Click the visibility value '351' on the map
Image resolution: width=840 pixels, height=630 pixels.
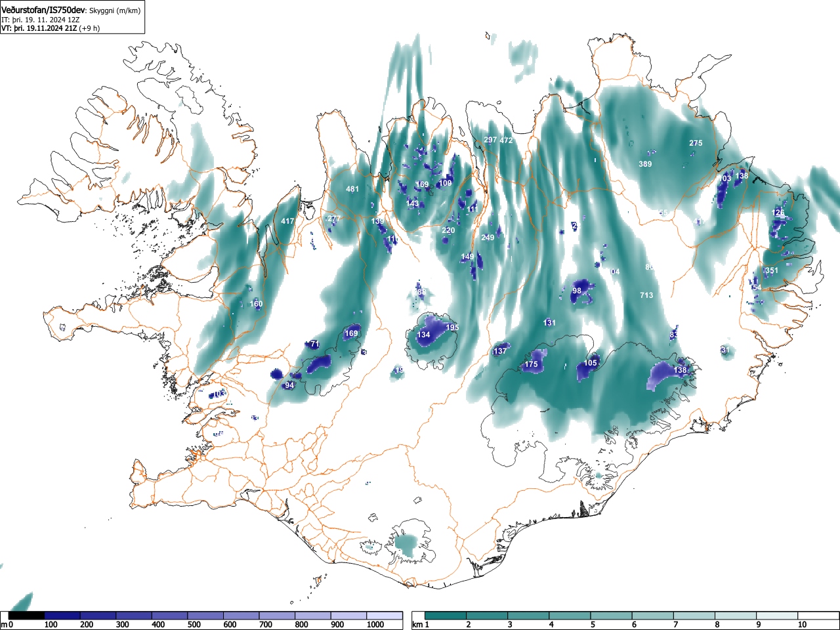tap(771, 270)
